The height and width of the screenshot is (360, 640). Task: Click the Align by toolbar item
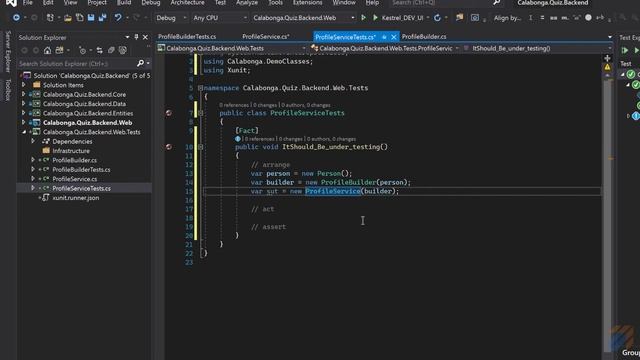[x=507, y=18]
